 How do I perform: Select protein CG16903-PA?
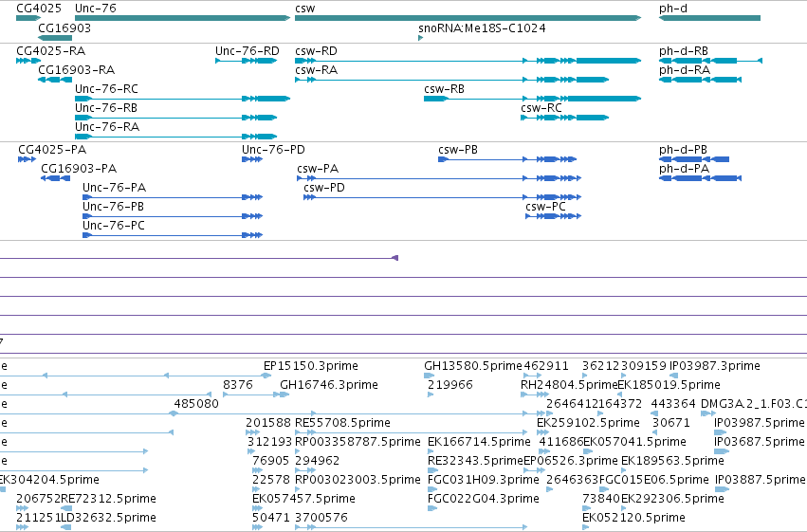[x=56, y=178]
